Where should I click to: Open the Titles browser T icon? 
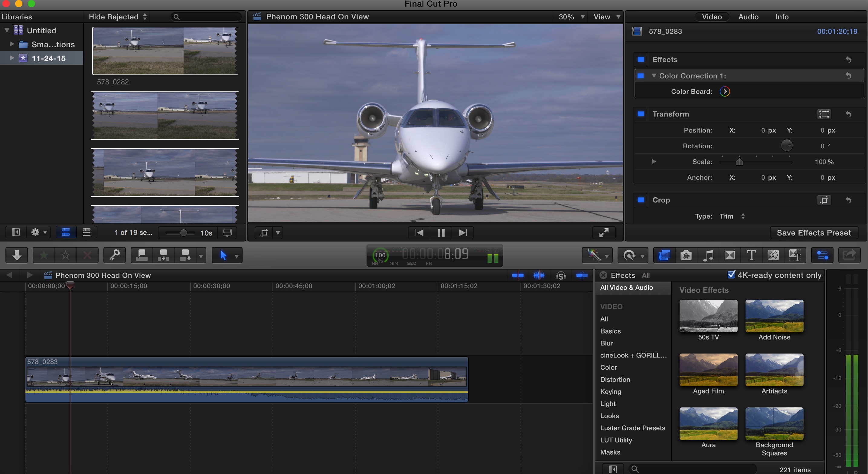(751, 255)
